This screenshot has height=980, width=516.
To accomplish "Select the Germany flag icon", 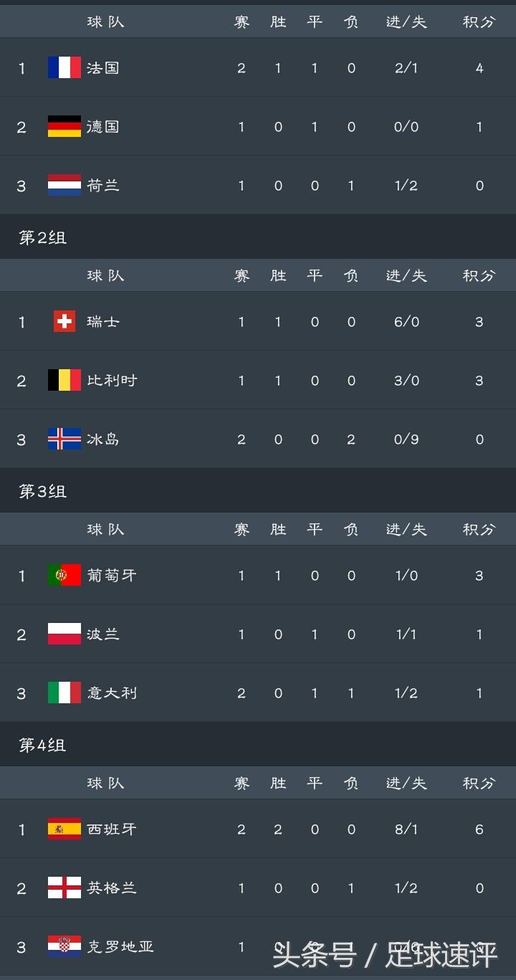I will [64, 127].
